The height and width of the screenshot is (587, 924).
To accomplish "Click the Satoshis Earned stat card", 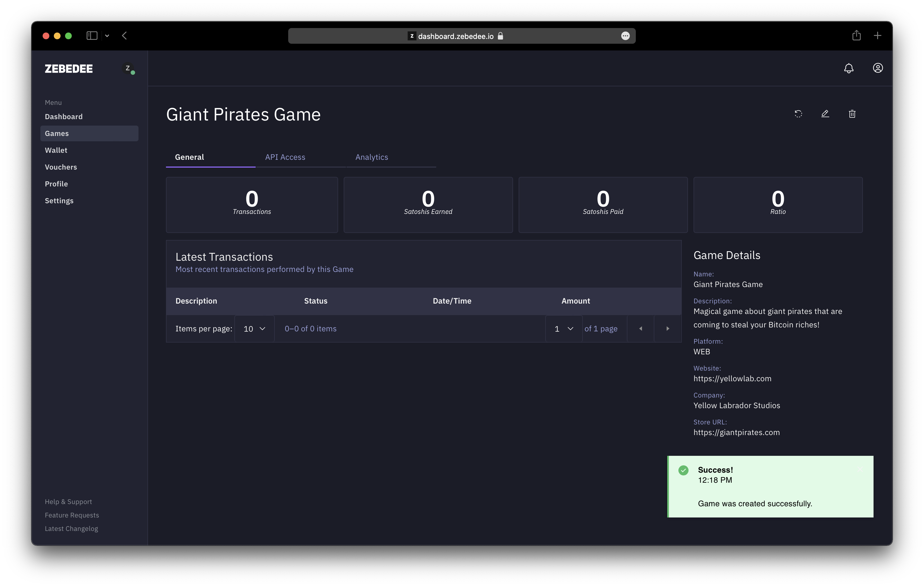I will 428,205.
